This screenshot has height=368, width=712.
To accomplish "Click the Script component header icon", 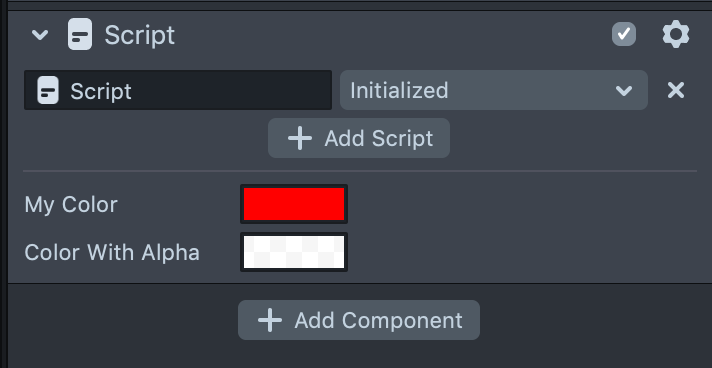I will (x=80, y=34).
